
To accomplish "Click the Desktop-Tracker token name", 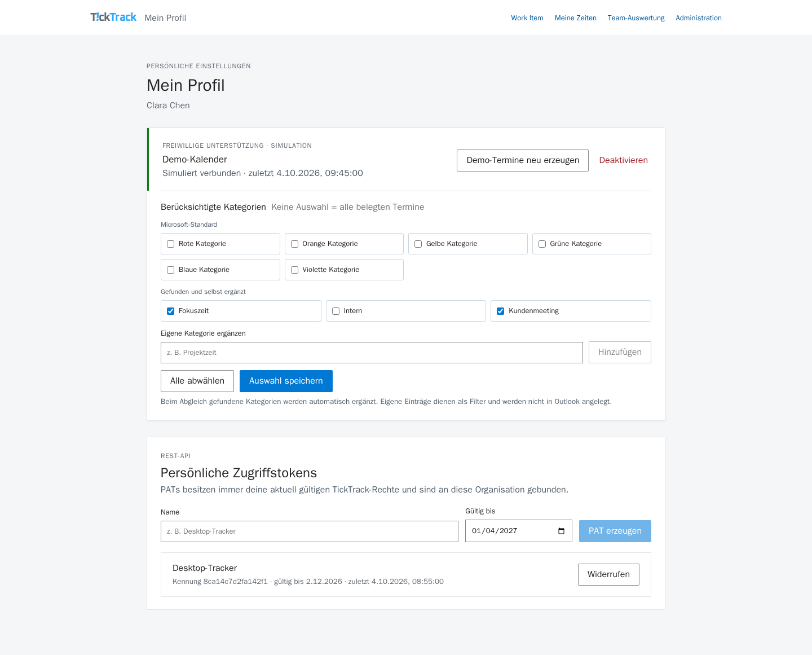I will [205, 568].
